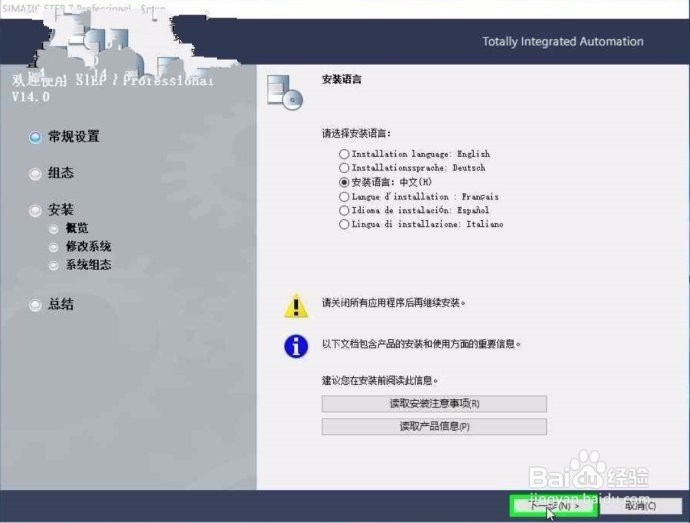690x523 pixels.
Task: Click the 请选择安装语言 prompt text
Action: coord(356,133)
